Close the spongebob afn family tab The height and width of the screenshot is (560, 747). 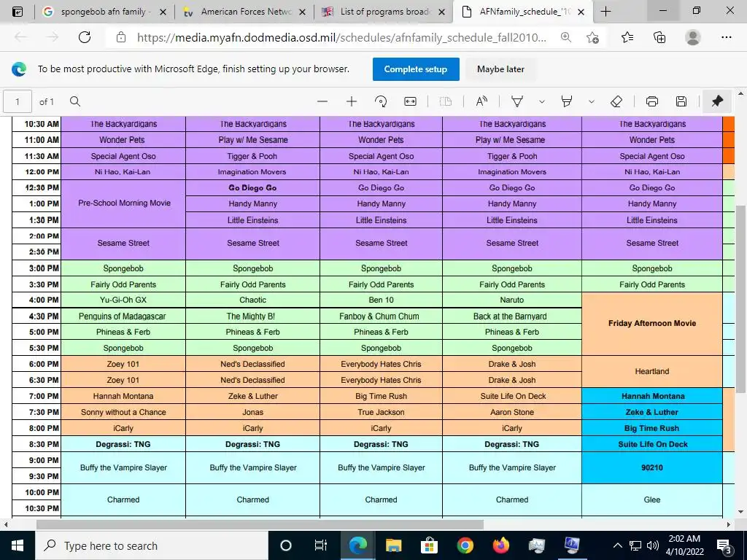click(163, 12)
